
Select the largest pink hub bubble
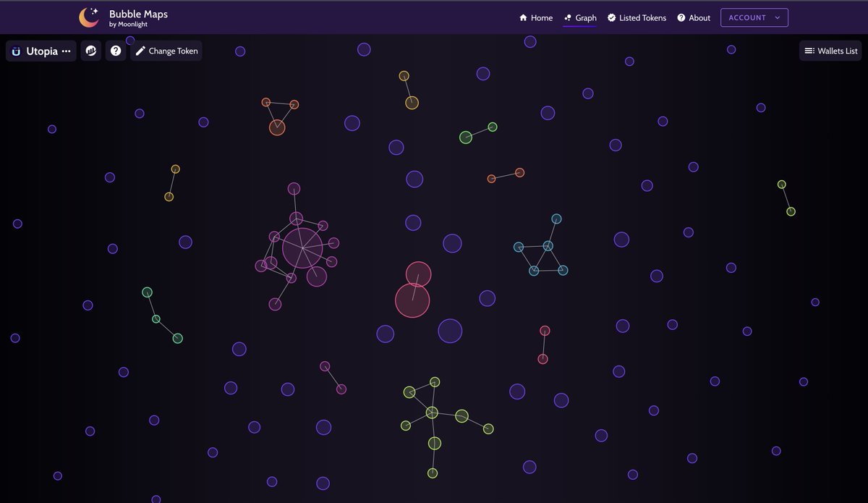pyautogui.click(x=302, y=248)
